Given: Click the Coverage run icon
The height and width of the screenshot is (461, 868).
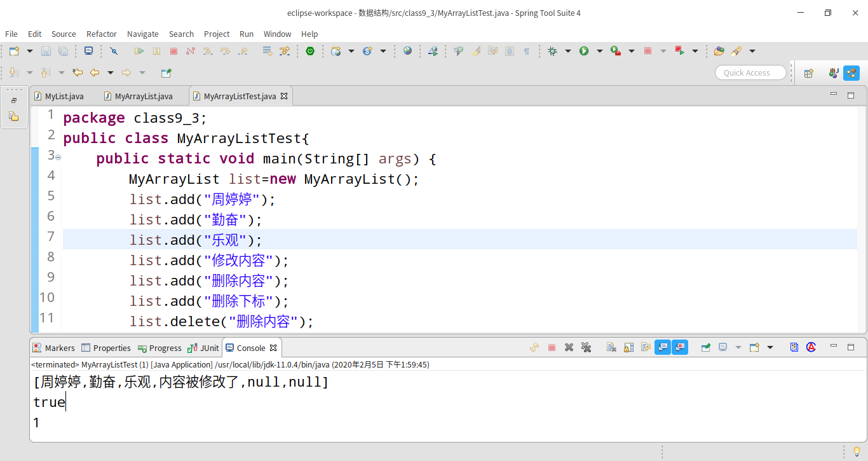Looking at the screenshot, I should 616,51.
